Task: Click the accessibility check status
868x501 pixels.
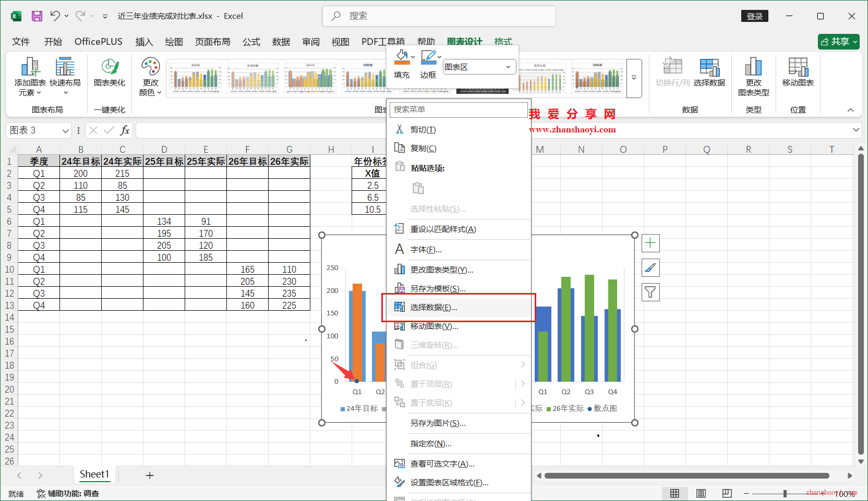Action: 68,493
